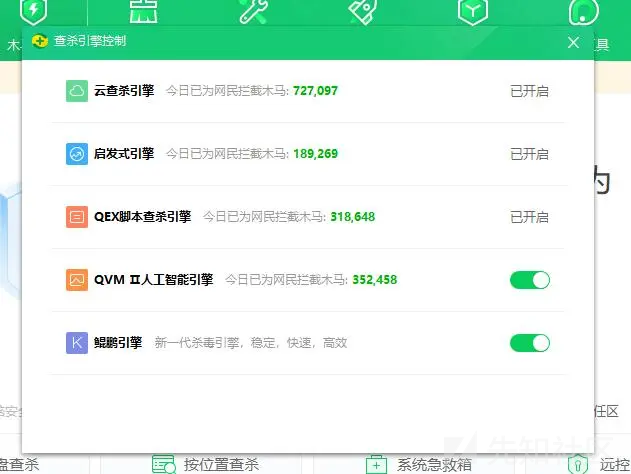Image resolution: width=631 pixels, height=474 pixels.
Task: Click 已开启 status for 云查杀引擎
Action: tap(529, 91)
